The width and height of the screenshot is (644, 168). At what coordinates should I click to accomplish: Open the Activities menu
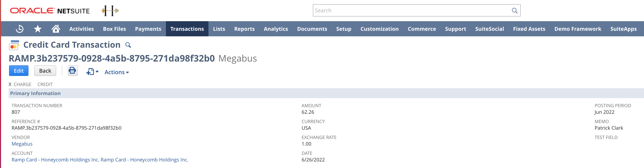tap(82, 29)
